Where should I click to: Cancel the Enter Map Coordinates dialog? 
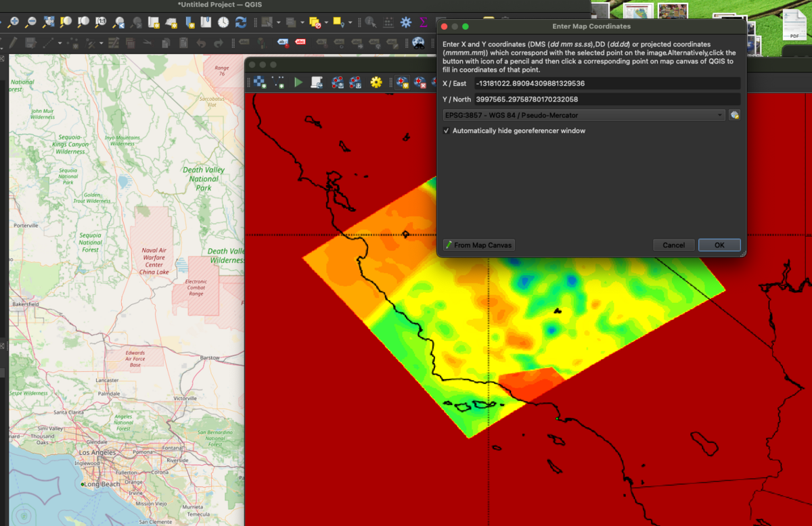point(673,245)
